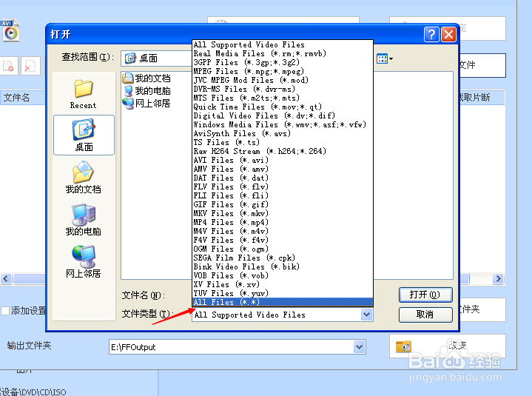532x396 pixels.
Task: Toggle the 添加设置 checkbox
Action: coord(5,310)
